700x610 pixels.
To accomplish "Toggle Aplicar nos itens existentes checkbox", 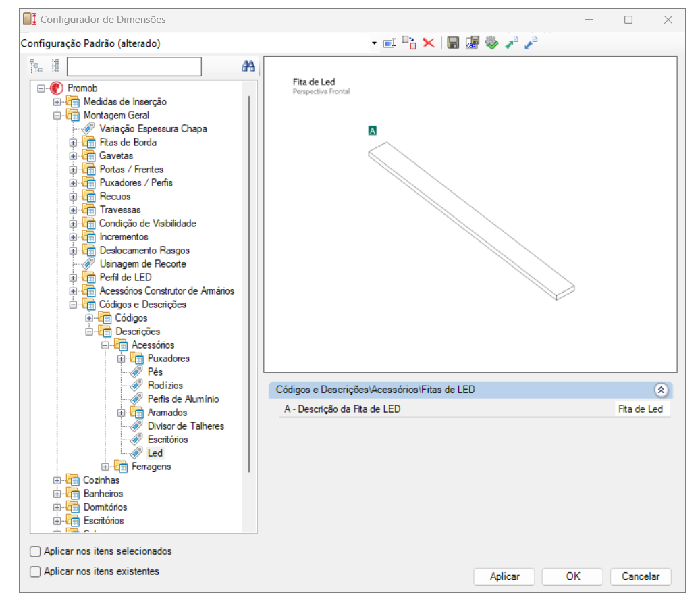I will (x=36, y=571).
